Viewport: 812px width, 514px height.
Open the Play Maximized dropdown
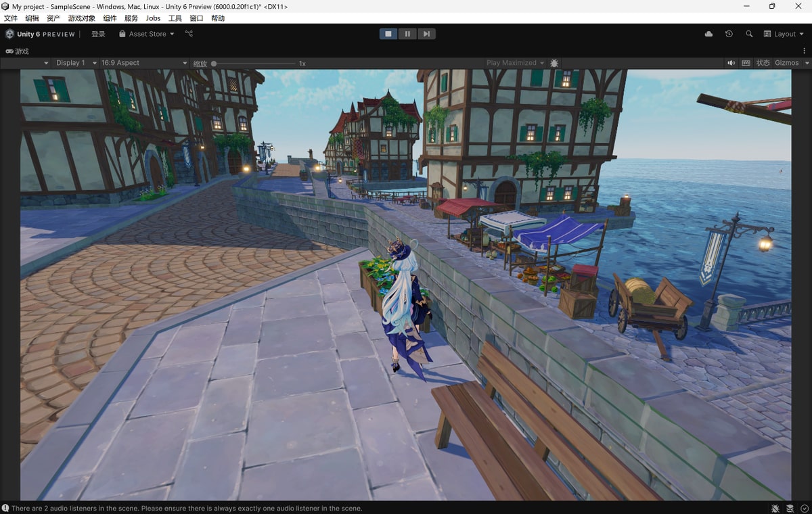[515, 63]
